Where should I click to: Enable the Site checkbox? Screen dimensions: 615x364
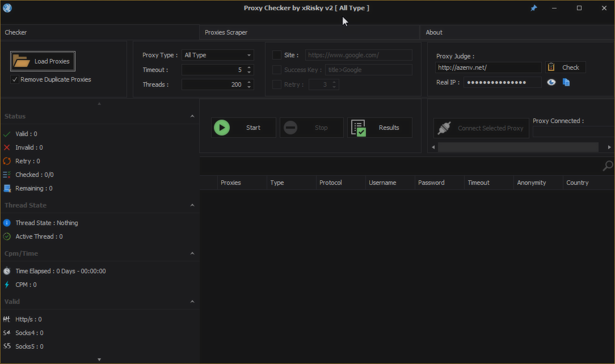point(276,55)
